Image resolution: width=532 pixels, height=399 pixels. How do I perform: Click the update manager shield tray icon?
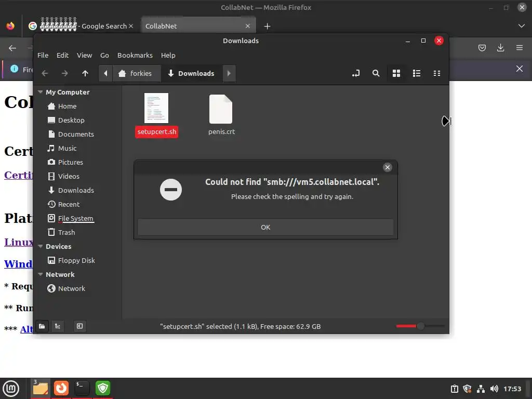coord(467,389)
